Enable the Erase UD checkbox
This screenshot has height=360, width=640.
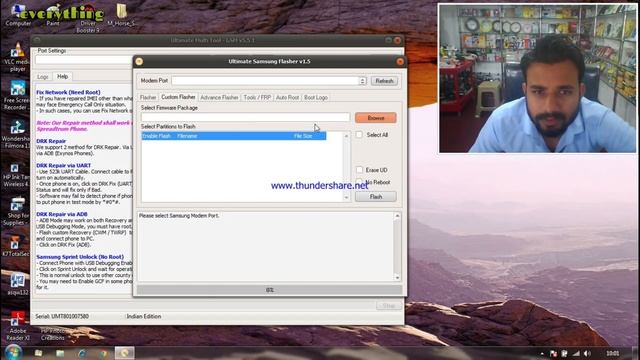click(359, 170)
